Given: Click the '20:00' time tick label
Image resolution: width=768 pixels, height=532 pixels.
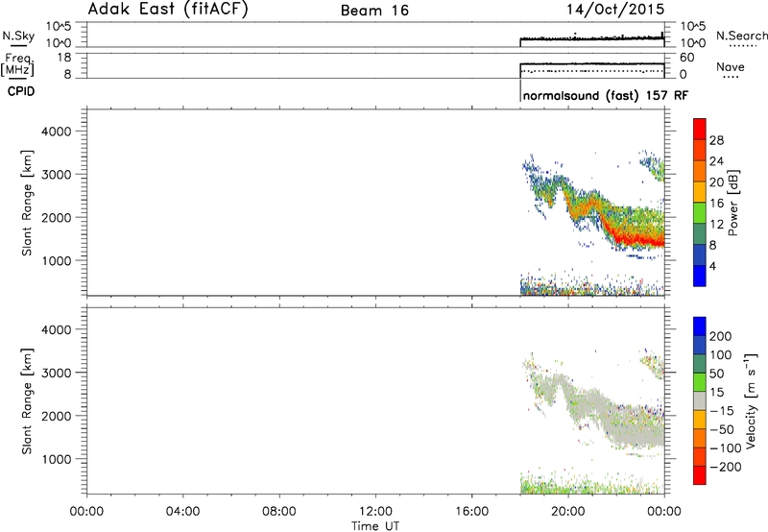Looking at the screenshot, I should point(568,512).
